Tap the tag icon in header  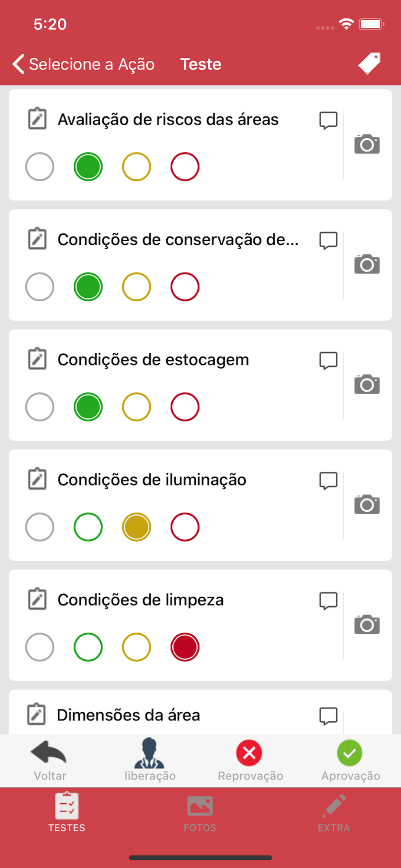[369, 63]
